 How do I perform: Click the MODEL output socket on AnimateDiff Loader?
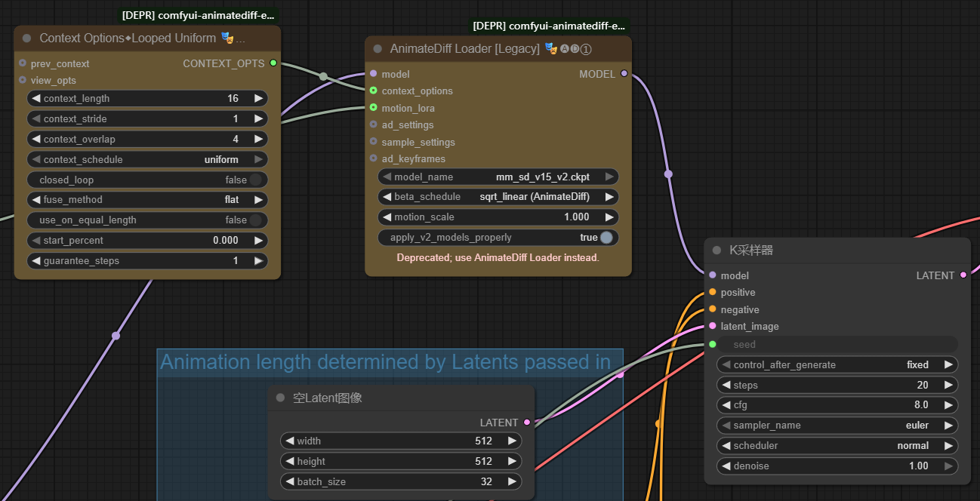click(x=624, y=74)
